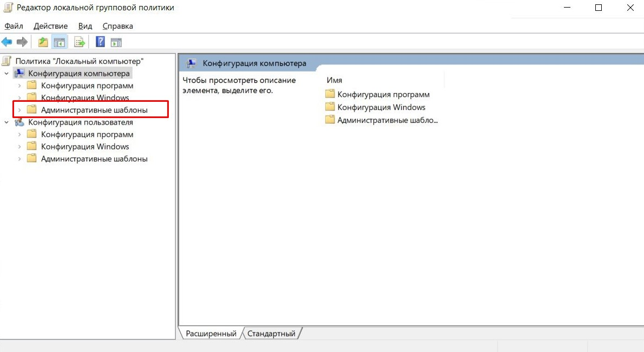Image resolution: width=644 pixels, height=352 pixels.
Task: Collapse the Конфигурация пользователя node
Action: coord(6,122)
